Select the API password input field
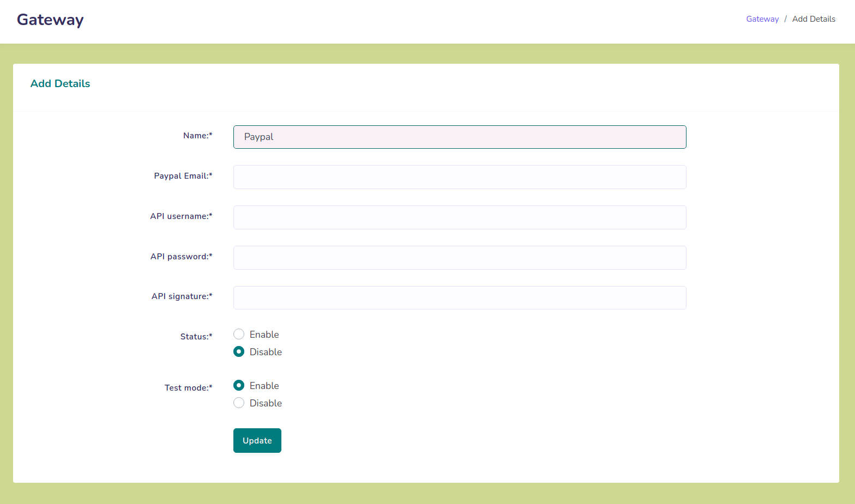The image size is (855, 504). [459, 258]
